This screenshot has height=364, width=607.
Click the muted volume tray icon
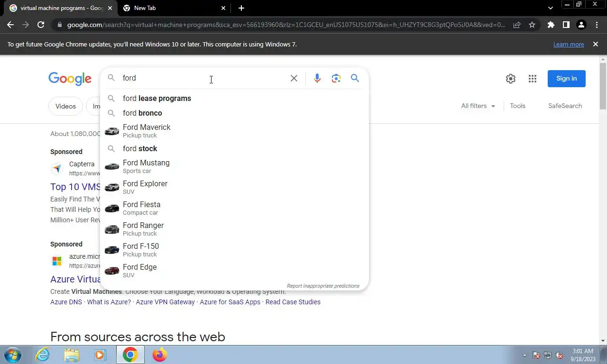point(559,355)
